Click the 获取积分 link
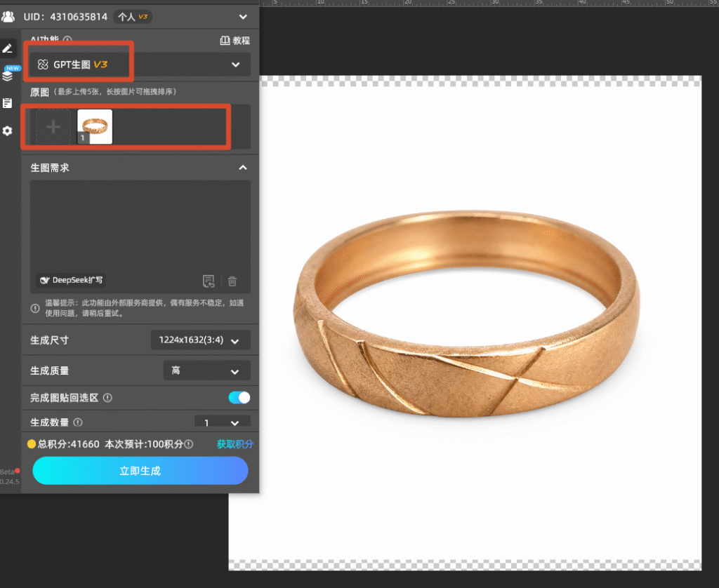 coord(235,444)
